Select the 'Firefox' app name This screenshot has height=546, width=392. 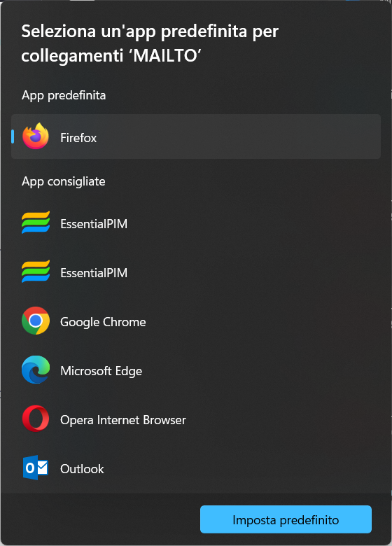click(78, 137)
